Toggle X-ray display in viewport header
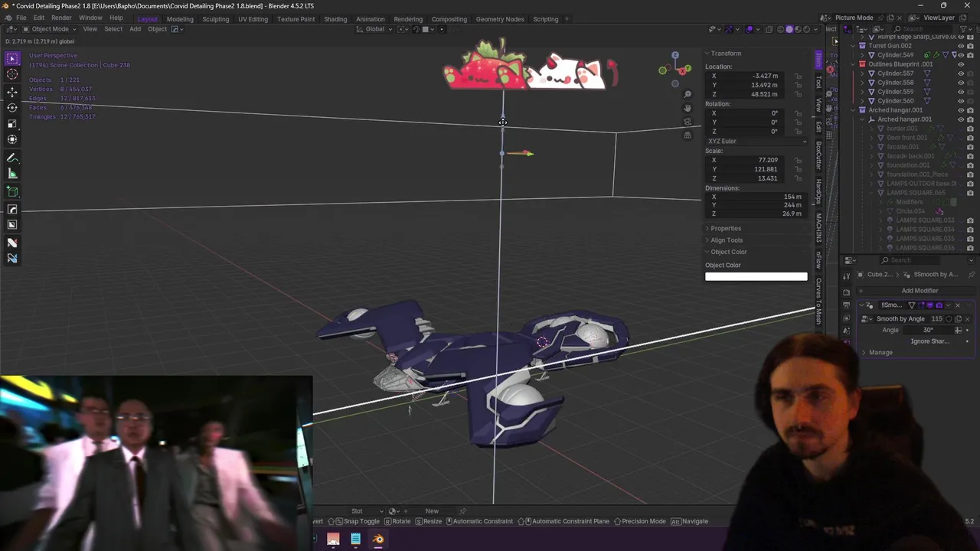The image size is (980, 551). 769,29
